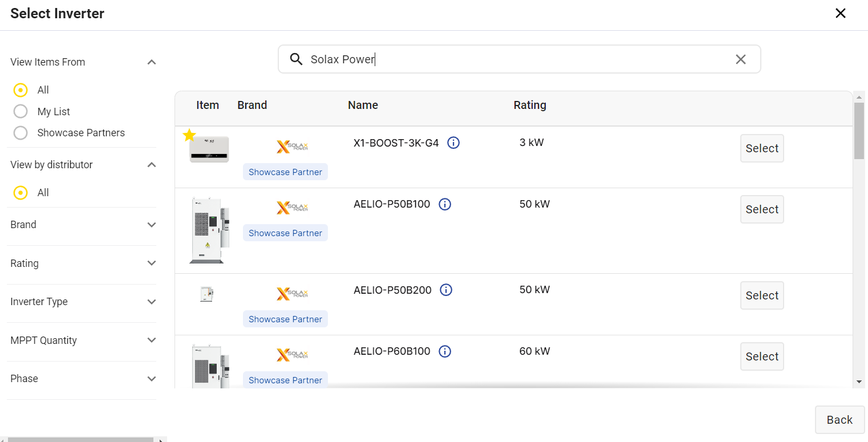This screenshot has height=442, width=868.
Task: Click the 3 kW rating value
Action: point(532,143)
